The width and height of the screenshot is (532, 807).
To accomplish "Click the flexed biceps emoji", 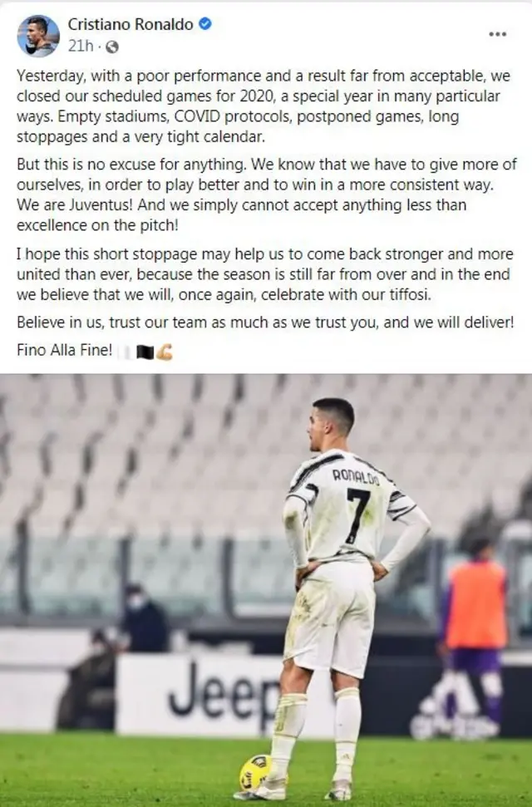I will (165, 352).
